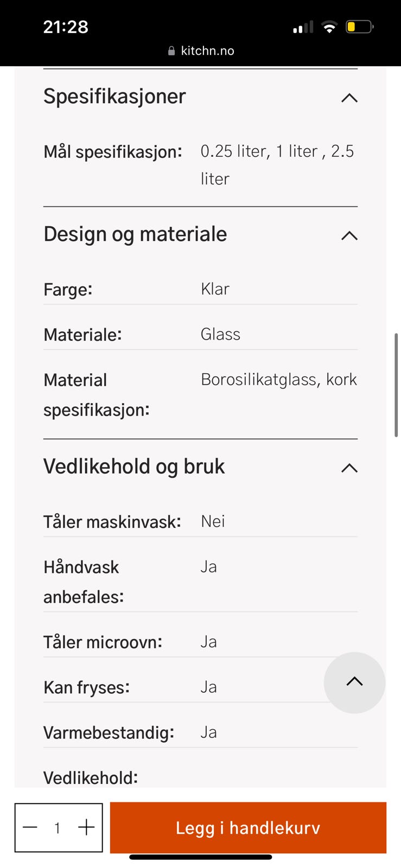Tap the battery icon in the status bar

coord(359,27)
